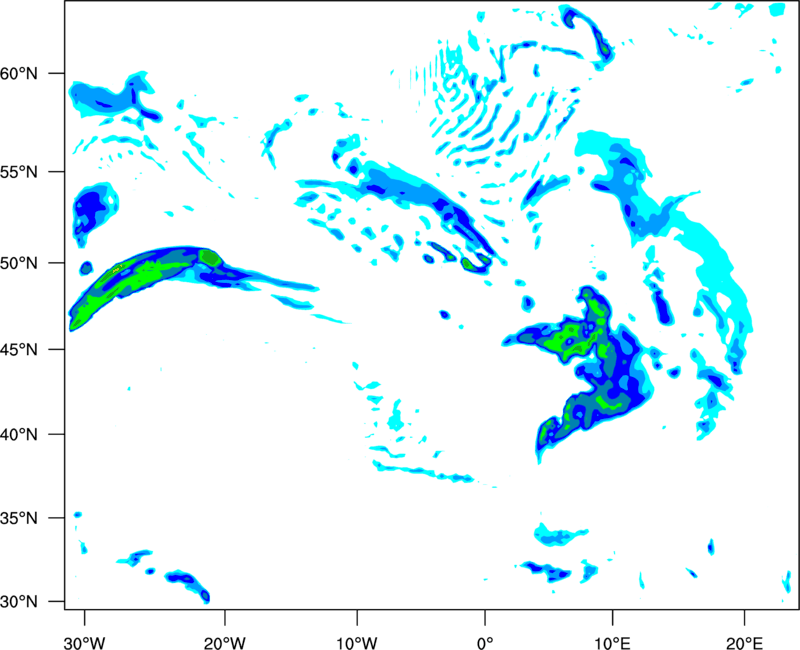Click the 35°N latitude label
This screenshot has width=800, height=650.
point(19,518)
